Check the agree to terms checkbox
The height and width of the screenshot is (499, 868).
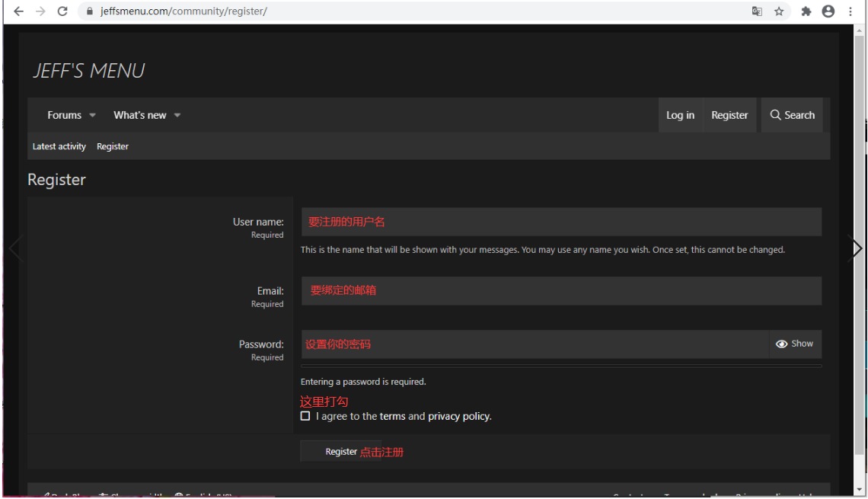pos(305,416)
